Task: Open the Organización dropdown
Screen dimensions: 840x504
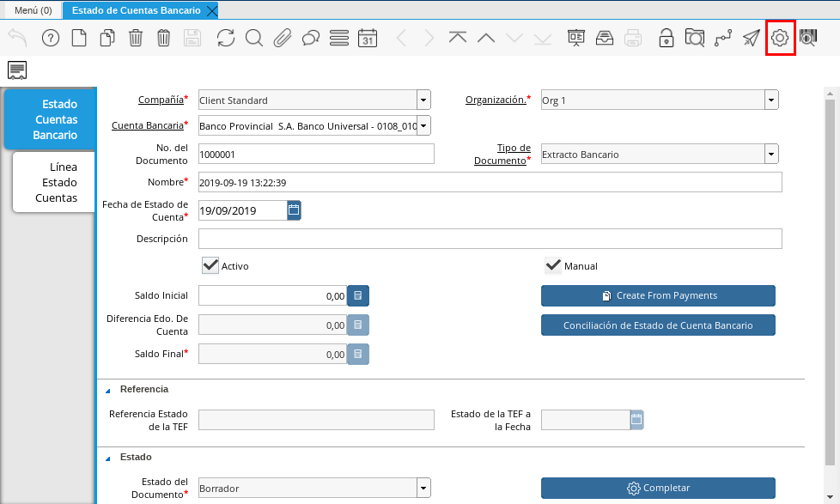Action: click(771, 100)
